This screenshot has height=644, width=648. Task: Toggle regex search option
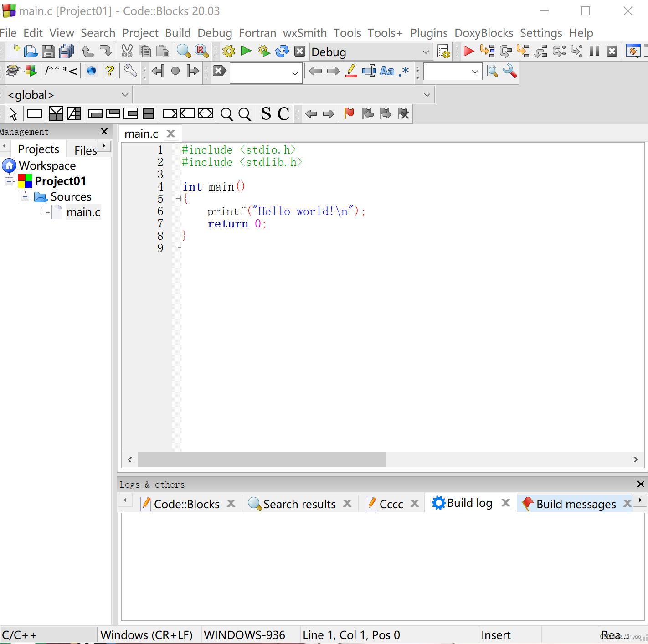(x=404, y=71)
